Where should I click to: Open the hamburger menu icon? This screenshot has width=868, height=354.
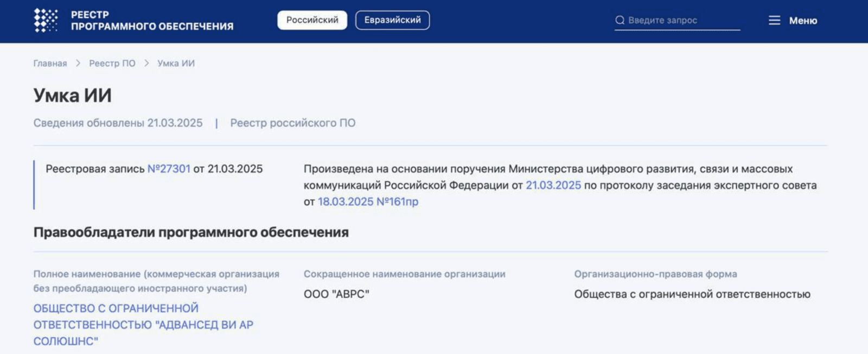point(774,20)
